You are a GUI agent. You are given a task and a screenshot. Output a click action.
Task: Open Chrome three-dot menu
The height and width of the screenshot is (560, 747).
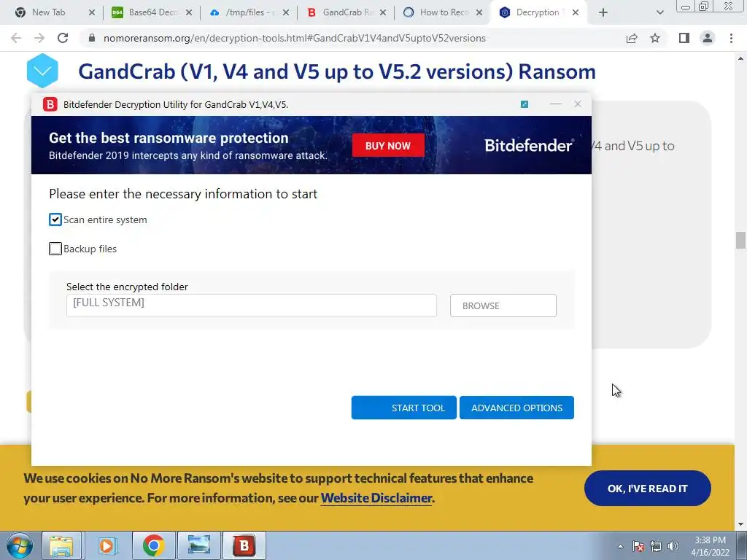click(x=731, y=38)
